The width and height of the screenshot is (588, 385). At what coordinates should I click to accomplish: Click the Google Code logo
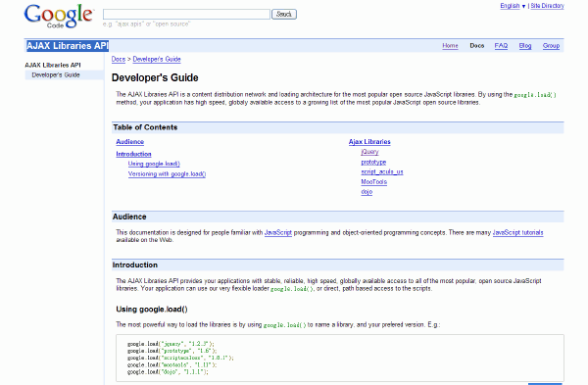click(x=59, y=16)
